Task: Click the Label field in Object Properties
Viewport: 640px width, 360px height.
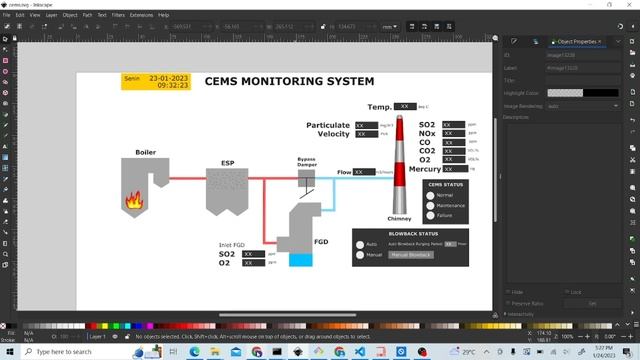Action: coord(583,68)
